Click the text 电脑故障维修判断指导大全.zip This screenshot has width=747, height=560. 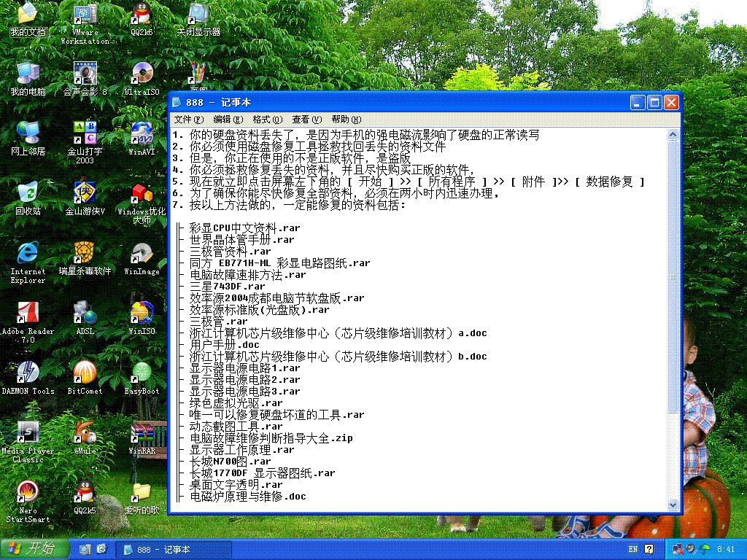click(x=271, y=438)
